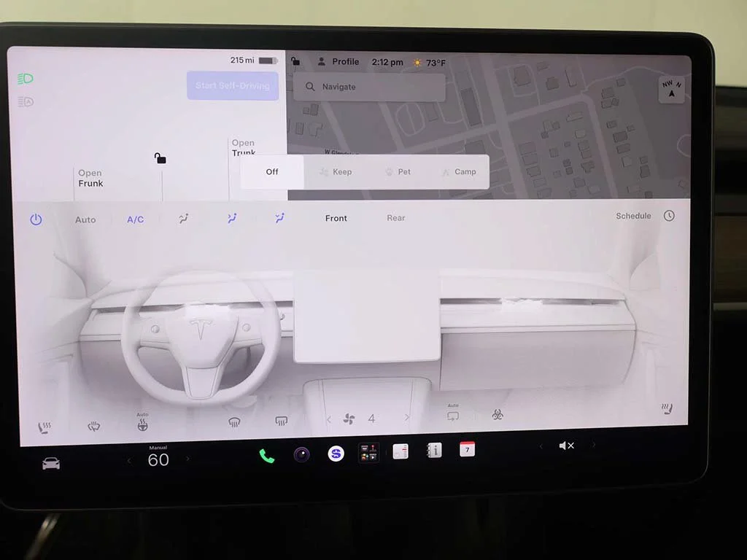
Task: Open the Camera app
Action: (x=301, y=455)
